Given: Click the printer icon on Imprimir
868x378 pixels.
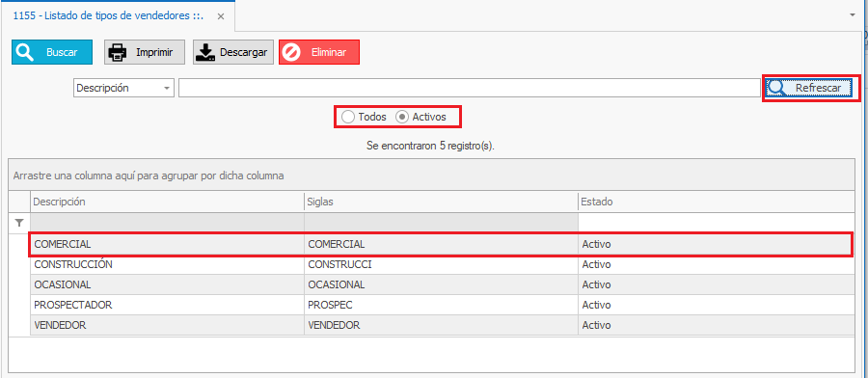Looking at the screenshot, I should [118, 53].
